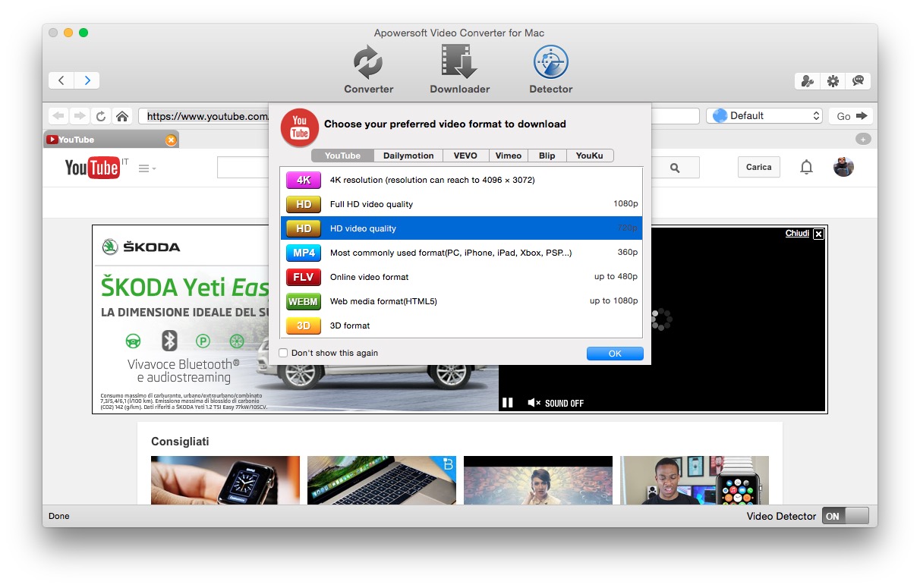The height and width of the screenshot is (588, 920).
Task: Open the YouTube user avatar
Action: pyautogui.click(x=843, y=168)
